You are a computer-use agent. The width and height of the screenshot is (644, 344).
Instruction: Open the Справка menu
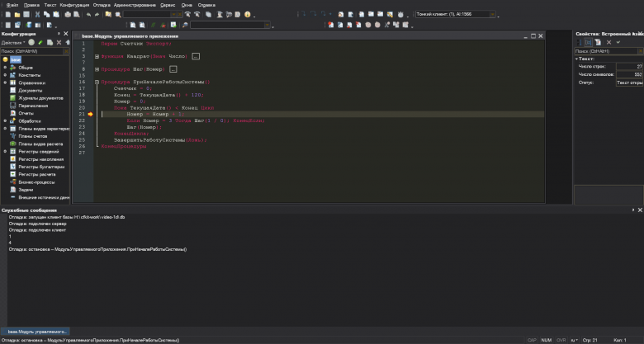pos(206,5)
